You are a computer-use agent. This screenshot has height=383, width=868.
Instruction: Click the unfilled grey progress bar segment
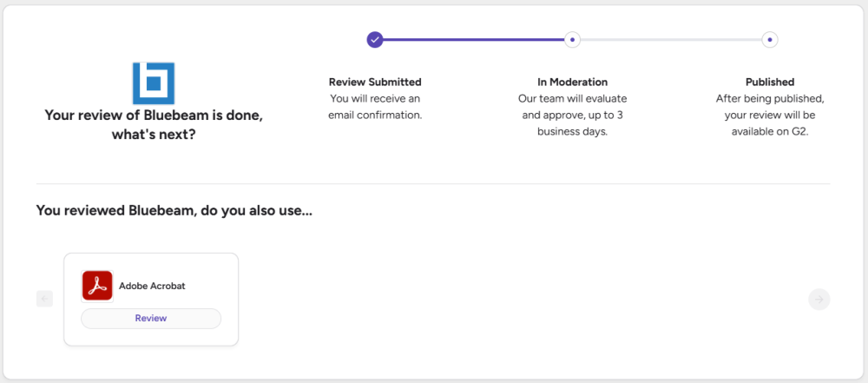click(x=671, y=40)
